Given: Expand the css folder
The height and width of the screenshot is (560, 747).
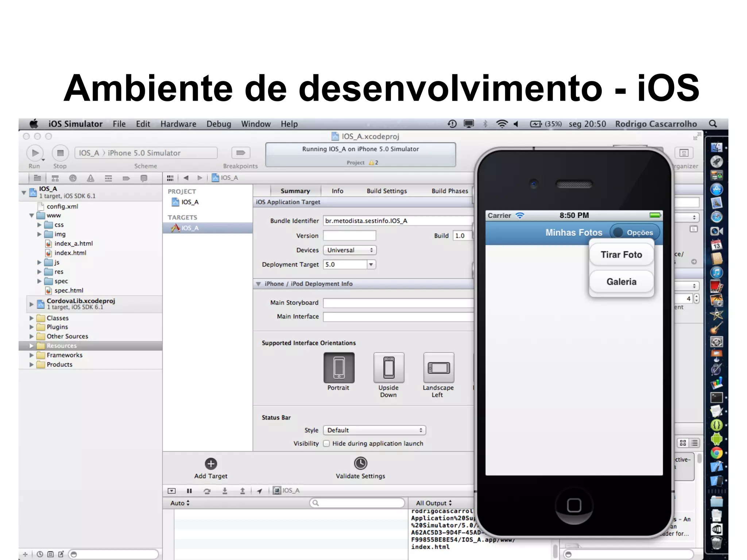Looking at the screenshot, I should [39, 225].
